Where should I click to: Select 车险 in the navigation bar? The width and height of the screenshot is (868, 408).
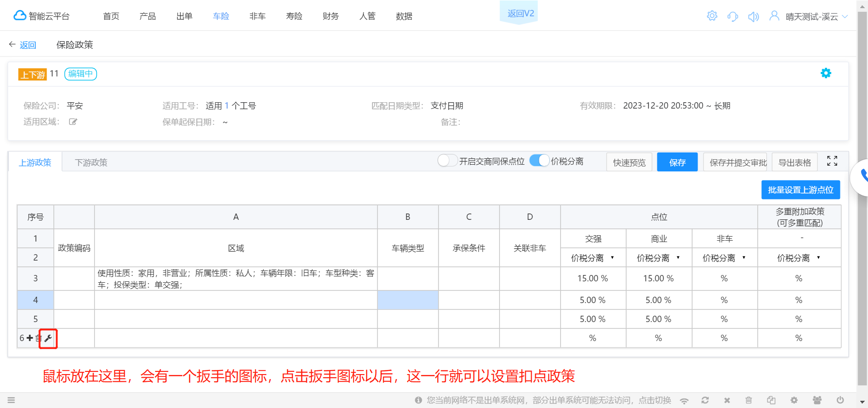click(x=221, y=16)
